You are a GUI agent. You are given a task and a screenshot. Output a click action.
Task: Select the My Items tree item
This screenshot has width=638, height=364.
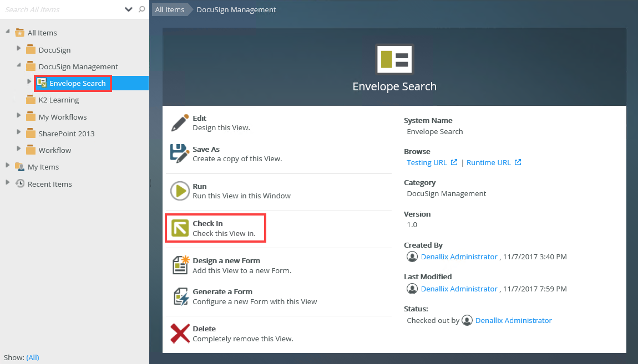43,167
